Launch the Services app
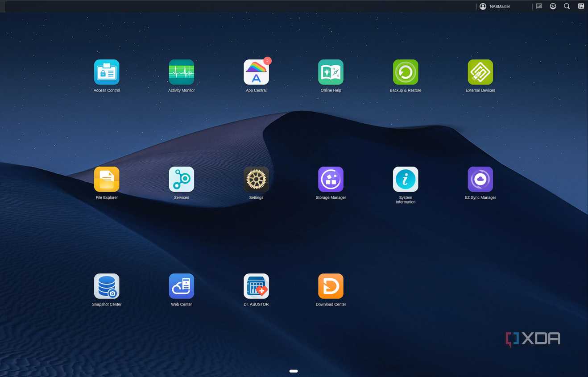The image size is (588, 377). pos(182,179)
